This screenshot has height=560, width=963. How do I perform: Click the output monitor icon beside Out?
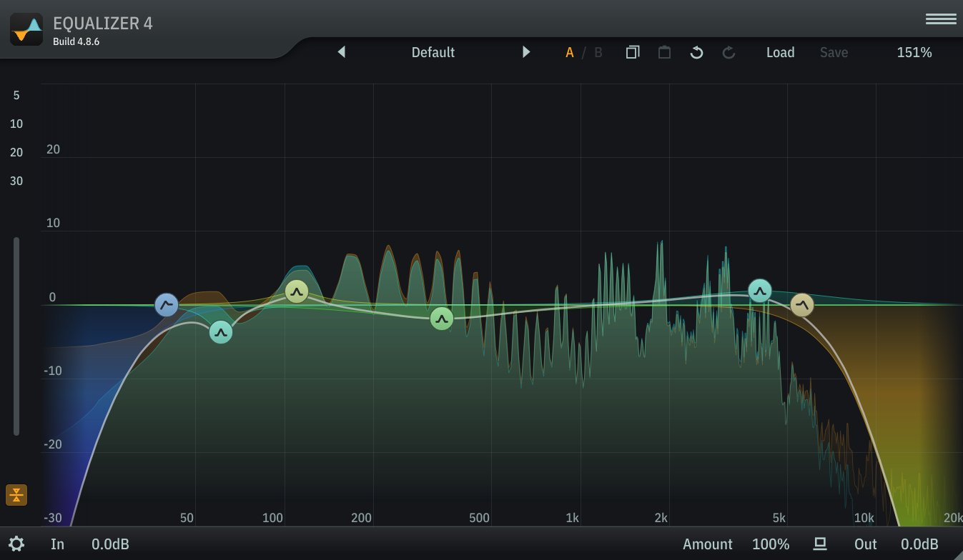[820, 544]
